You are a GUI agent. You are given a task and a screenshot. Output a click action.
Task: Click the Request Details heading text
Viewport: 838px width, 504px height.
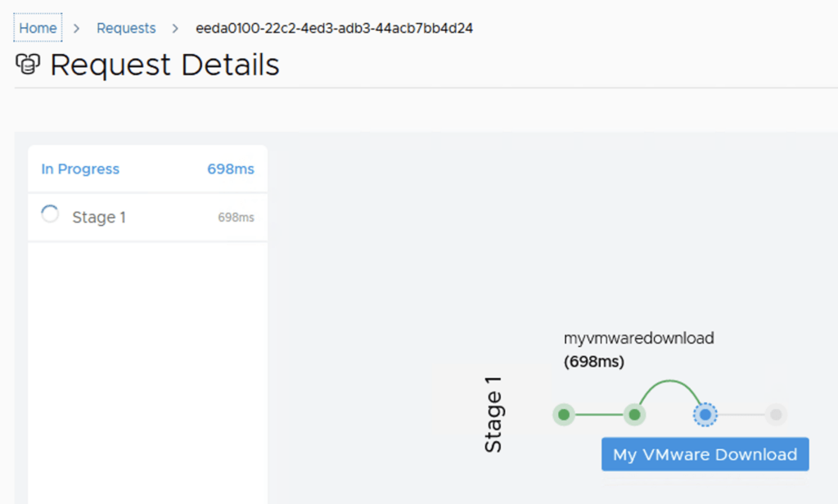click(164, 65)
